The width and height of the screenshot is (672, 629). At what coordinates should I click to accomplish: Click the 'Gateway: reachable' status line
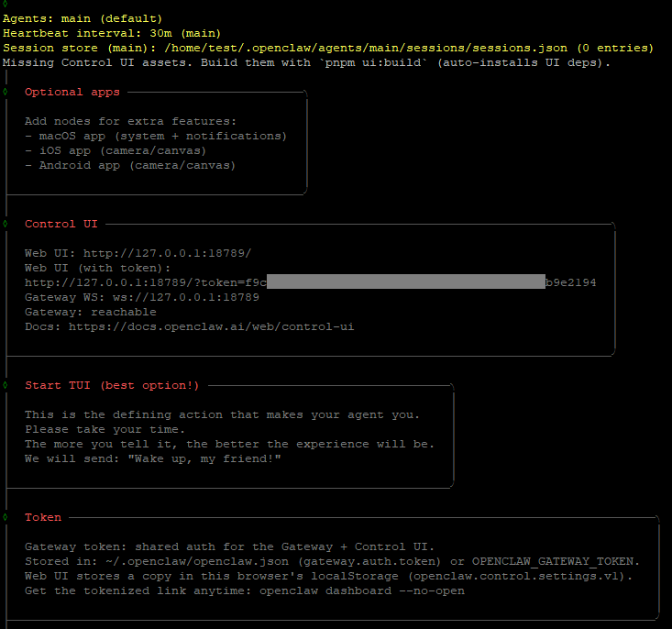click(91, 312)
